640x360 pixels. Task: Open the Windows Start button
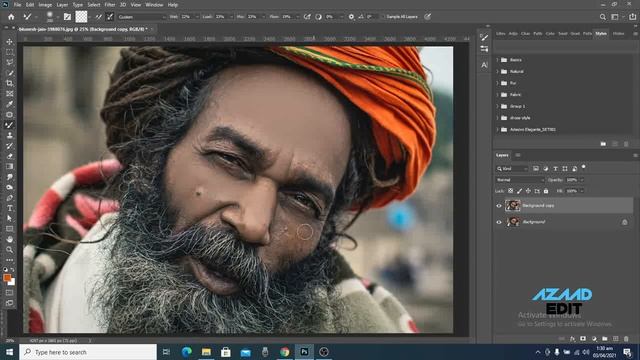(9, 352)
